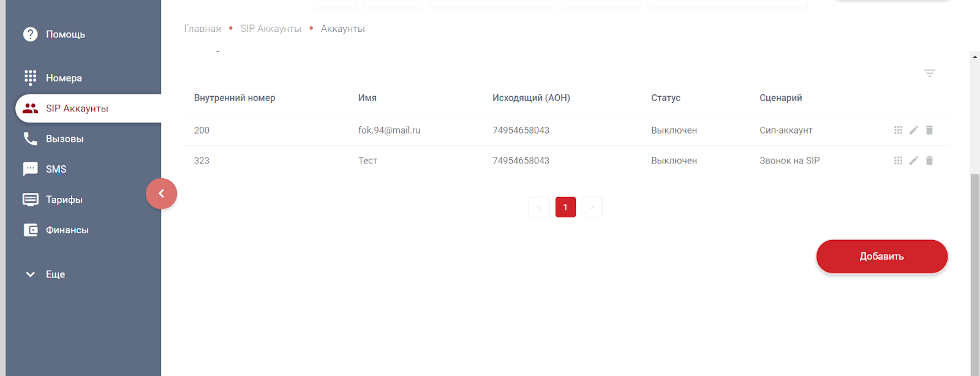Follow the Главная breadcrumb link

tap(202, 29)
